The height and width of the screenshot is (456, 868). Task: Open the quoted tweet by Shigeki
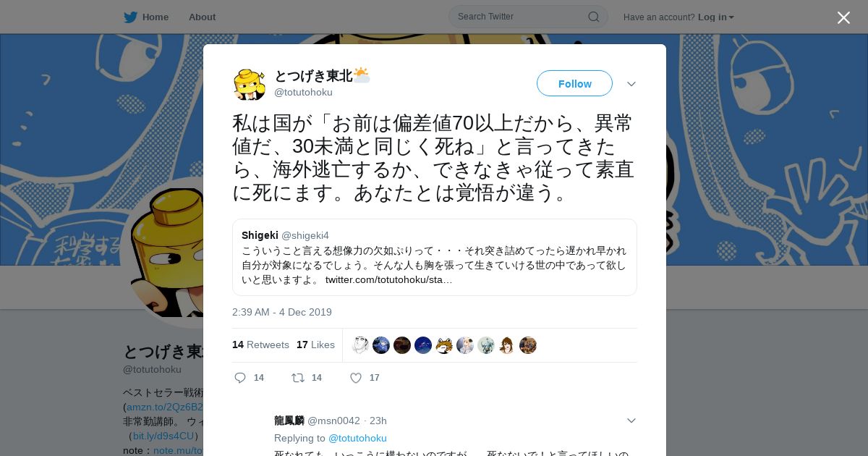(x=435, y=258)
